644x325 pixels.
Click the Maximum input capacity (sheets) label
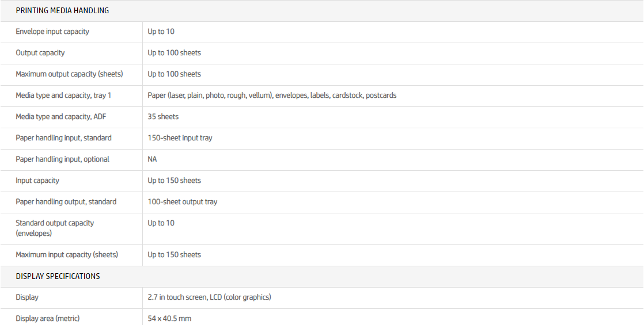pyautogui.click(x=67, y=255)
